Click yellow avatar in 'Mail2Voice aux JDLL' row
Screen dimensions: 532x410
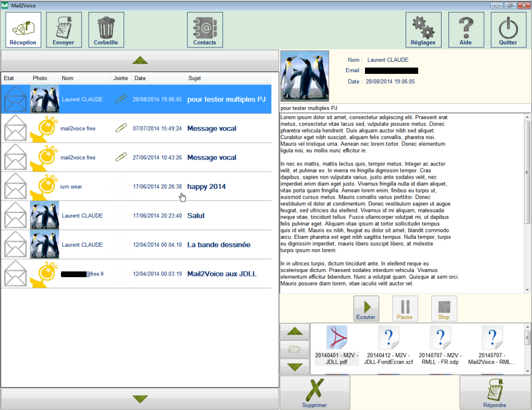[x=45, y=274]
